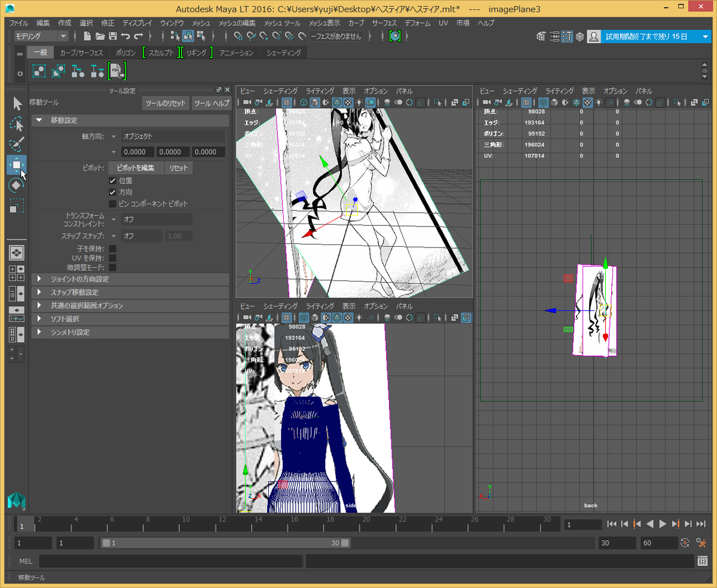717x588 pixels.
Task: Enable the UV を保持 checkbox
Action: coord(112,258)
